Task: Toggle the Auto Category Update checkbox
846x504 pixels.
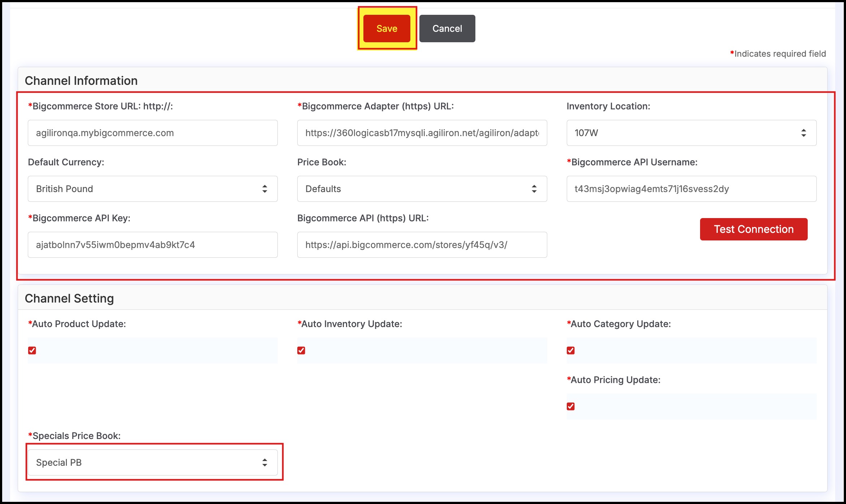Action: coord(571,351)
